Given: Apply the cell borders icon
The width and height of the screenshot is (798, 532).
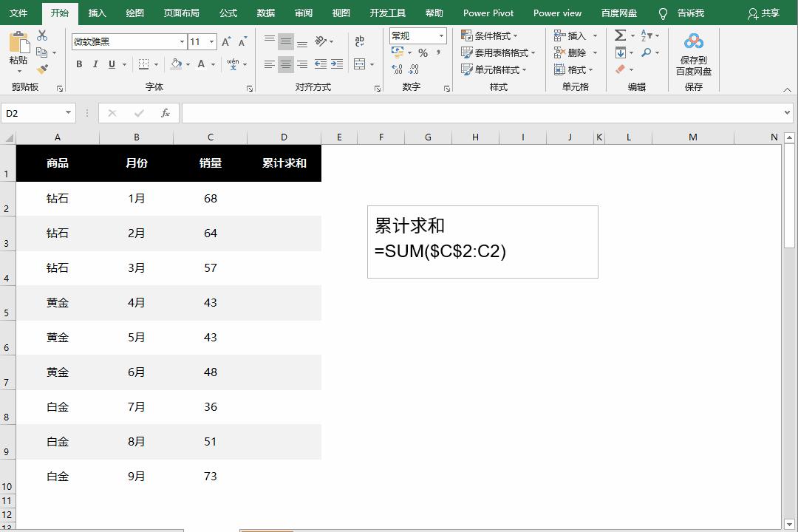Looking at the screenshot, I should tap(143, 64).
